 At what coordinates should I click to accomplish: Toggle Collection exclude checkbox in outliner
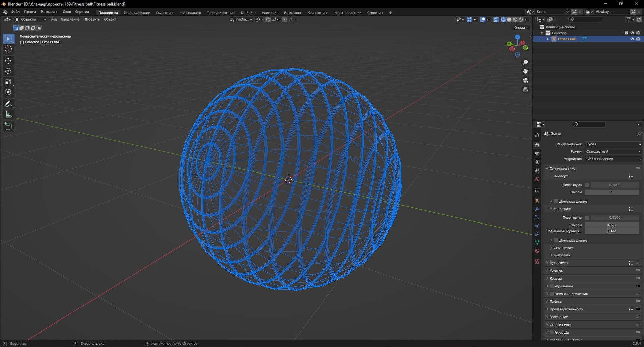[626, 33]
